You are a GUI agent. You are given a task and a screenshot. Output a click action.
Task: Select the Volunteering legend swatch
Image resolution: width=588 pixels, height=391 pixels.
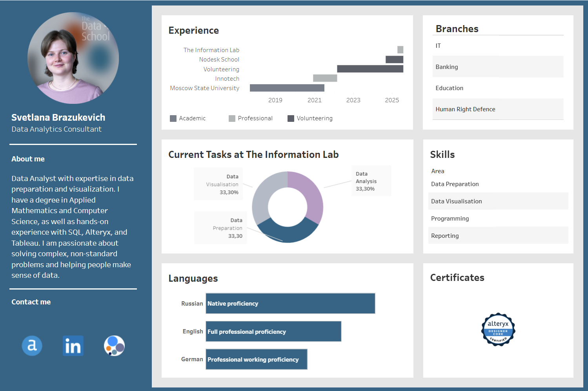coord(291,118)
